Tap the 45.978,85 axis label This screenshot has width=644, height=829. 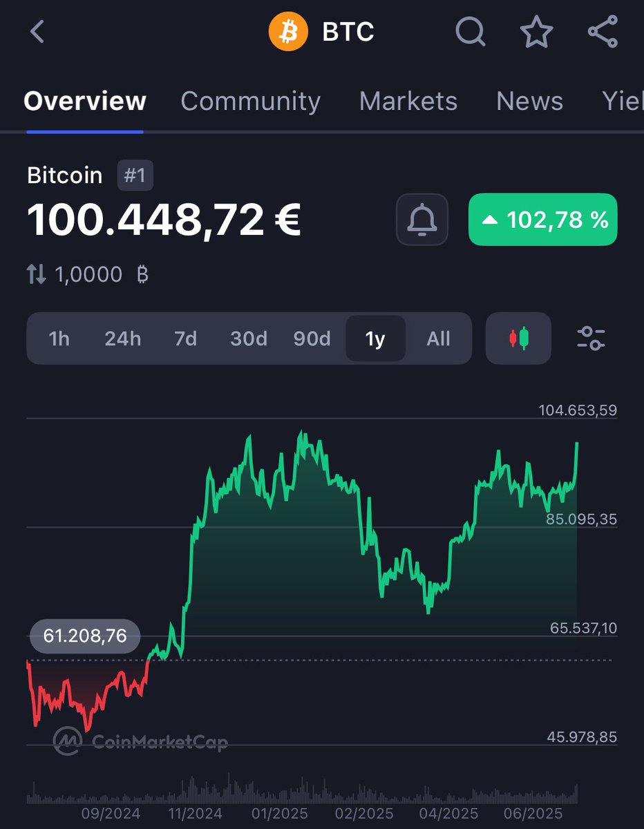pyautogui.click(x=581, y=737)
